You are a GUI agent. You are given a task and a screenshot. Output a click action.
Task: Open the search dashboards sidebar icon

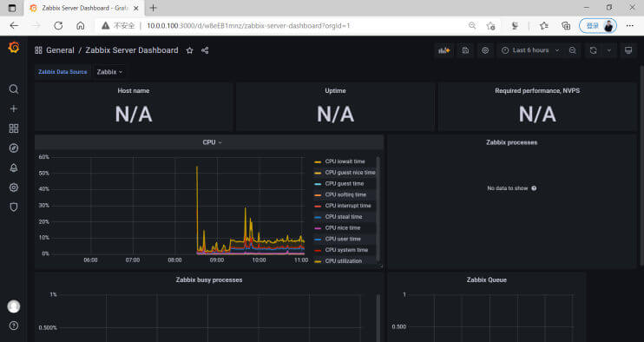[x=14, y=89]
